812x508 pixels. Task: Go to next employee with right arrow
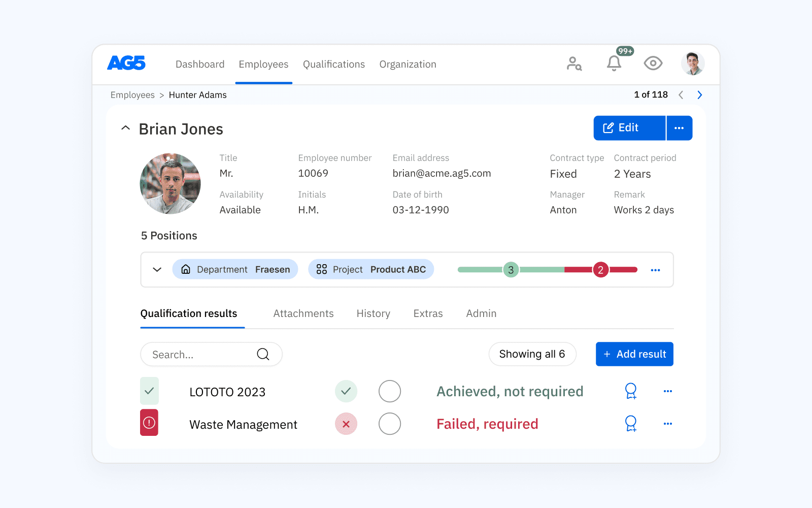point(700,95)
